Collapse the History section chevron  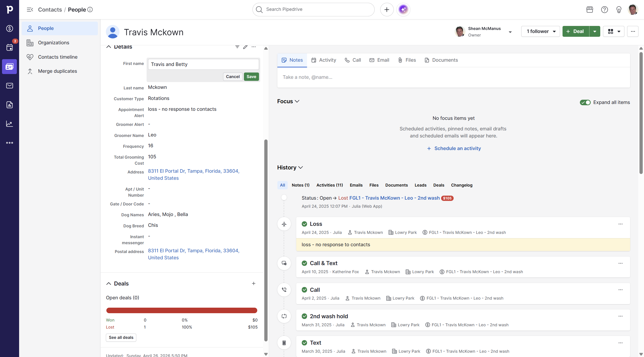pos(300,167)
